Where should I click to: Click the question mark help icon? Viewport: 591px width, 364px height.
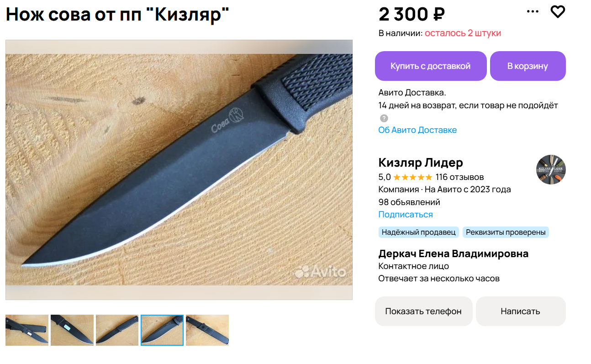pyautogui.click(x=384, y=118)
